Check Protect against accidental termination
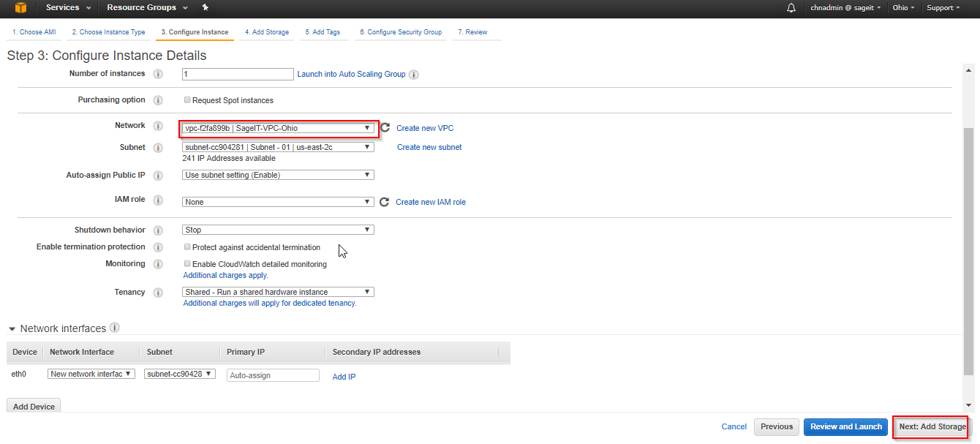 [x=187, y=247]
